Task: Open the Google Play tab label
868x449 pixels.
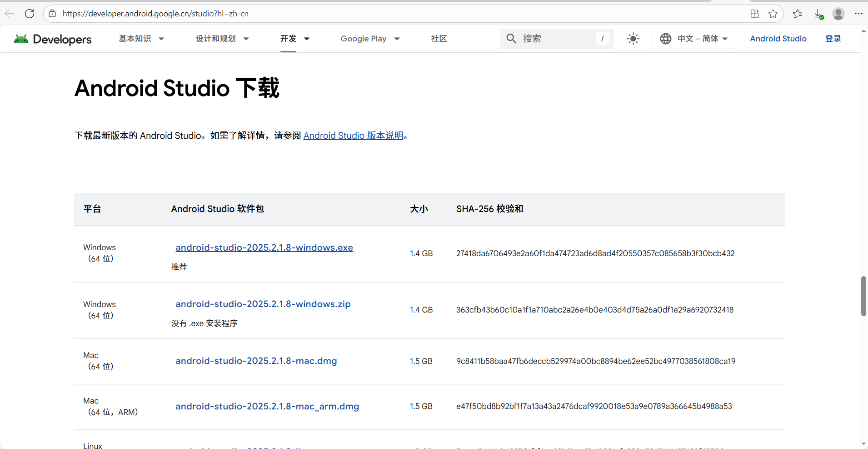Action: 364,39
